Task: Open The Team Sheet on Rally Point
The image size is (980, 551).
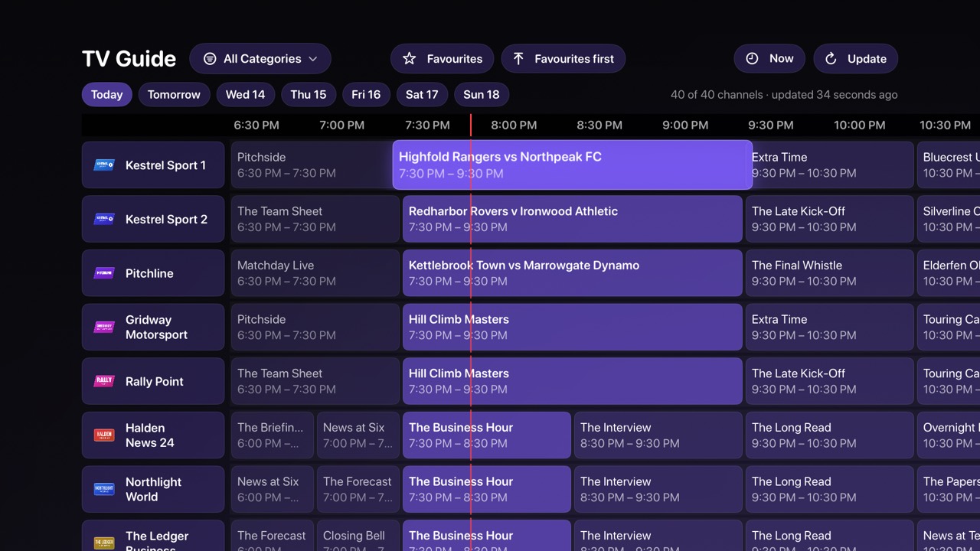Action: click(x=315, y=381)
